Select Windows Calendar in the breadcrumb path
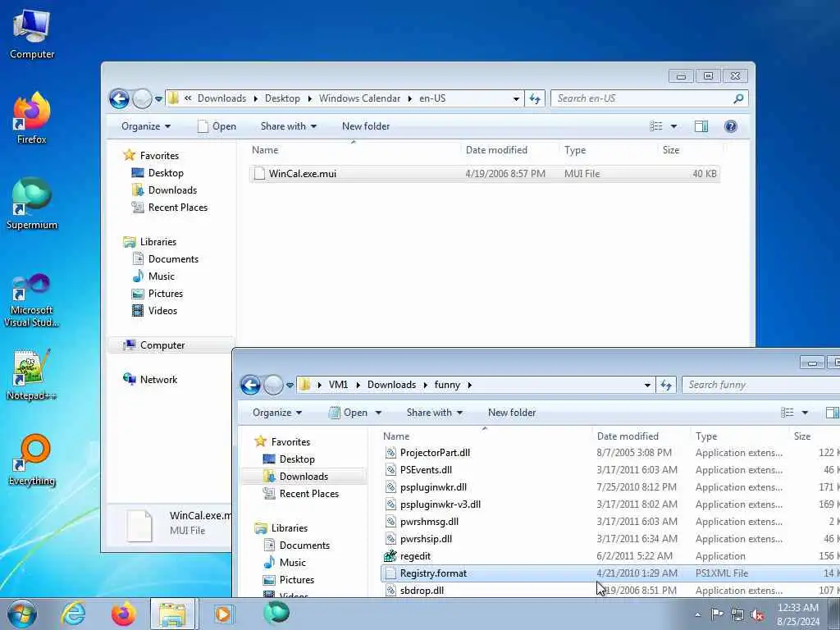Screen dimensions: 840x630 click(359, 98)
